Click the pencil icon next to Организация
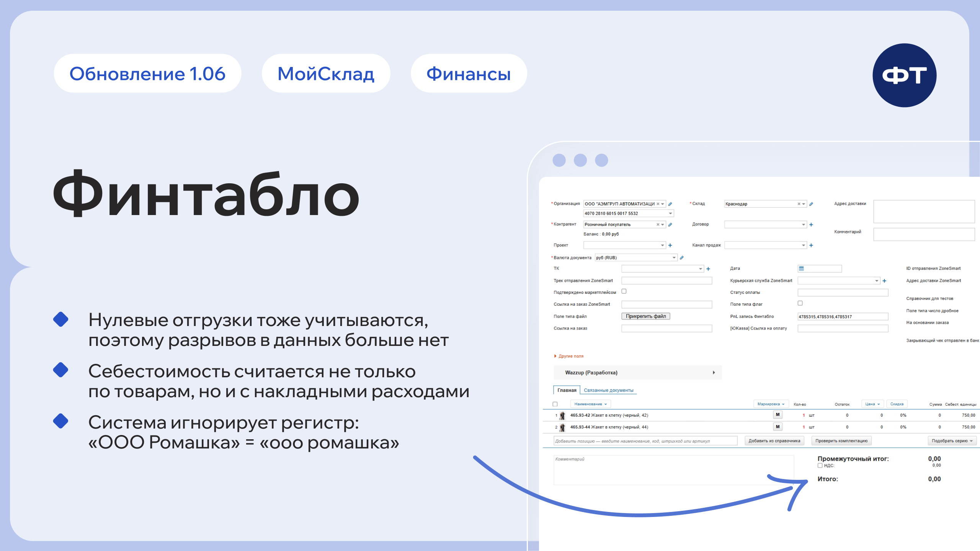Viewport: 980px width, 551px height. [670, 204]
